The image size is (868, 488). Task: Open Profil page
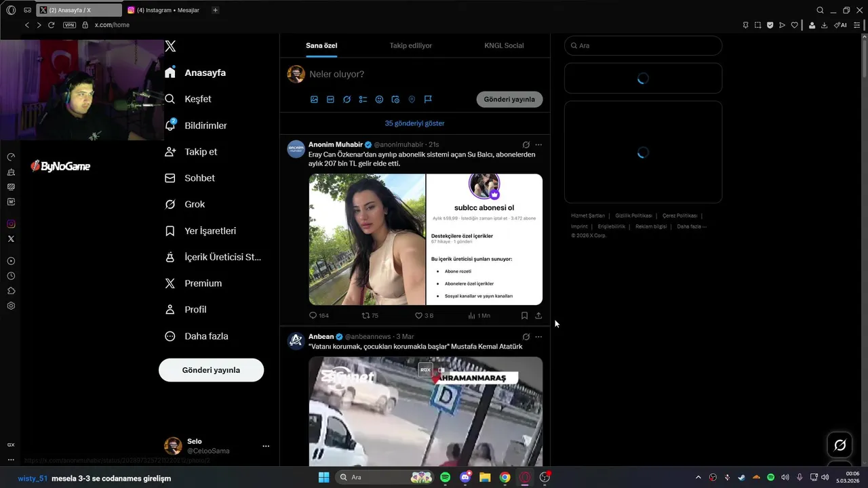click(x=185, y=310)
